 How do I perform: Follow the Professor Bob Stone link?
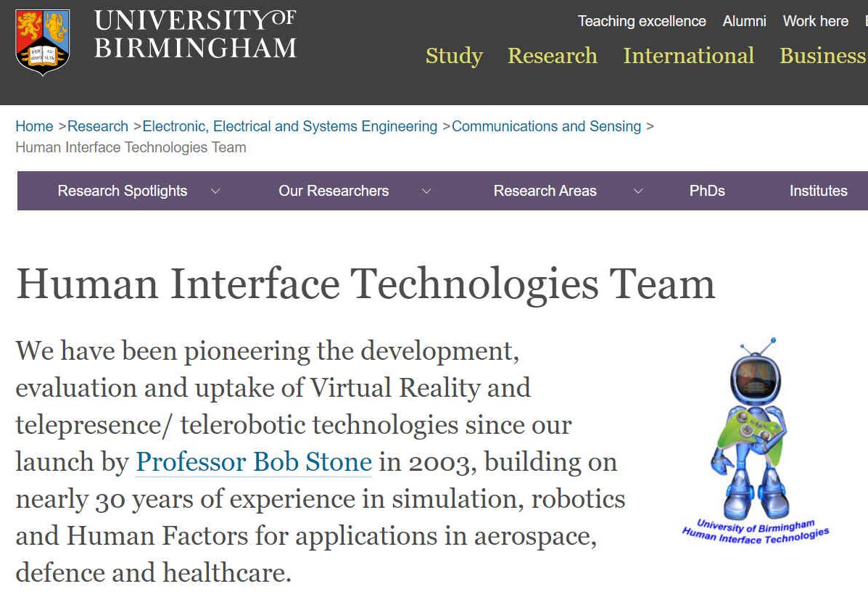pos(254,462)
